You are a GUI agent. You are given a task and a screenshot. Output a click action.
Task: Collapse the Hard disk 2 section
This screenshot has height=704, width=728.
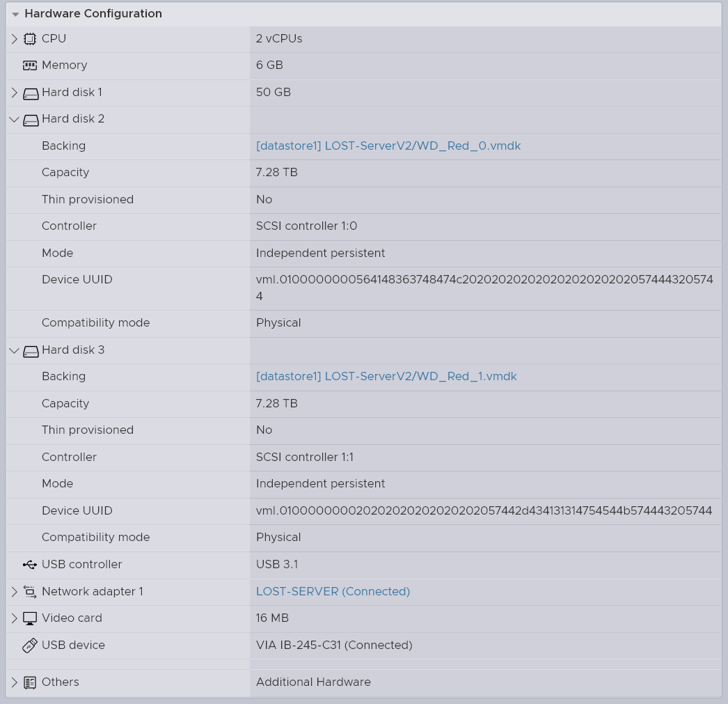coord(14,119)
